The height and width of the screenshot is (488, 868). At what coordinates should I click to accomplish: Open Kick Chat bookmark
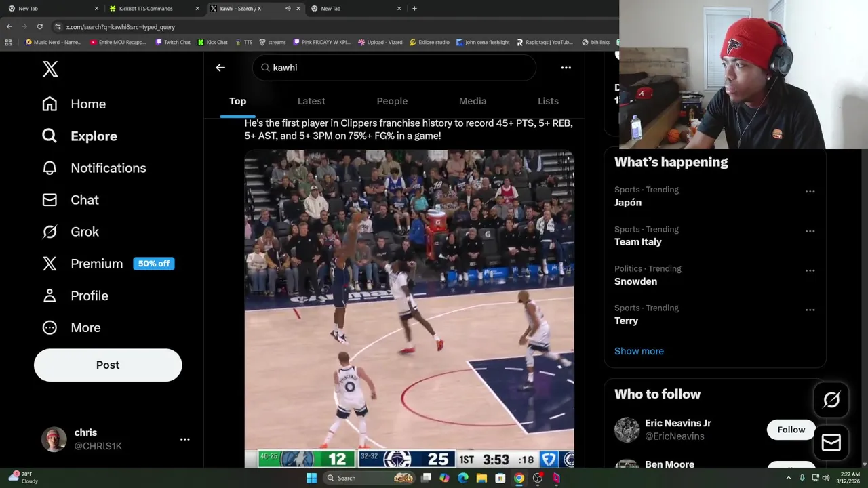click(x=212, y=42)
